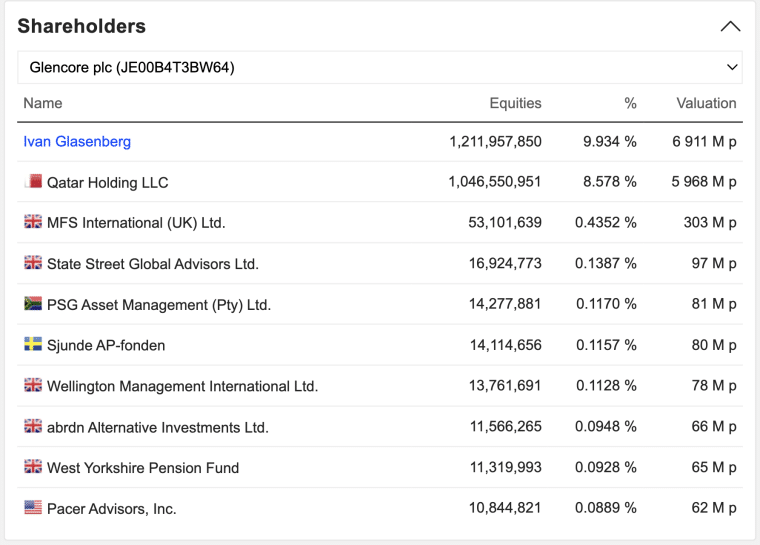Click the Name column header
Screen dimensions: 760x545
point(43,103)
